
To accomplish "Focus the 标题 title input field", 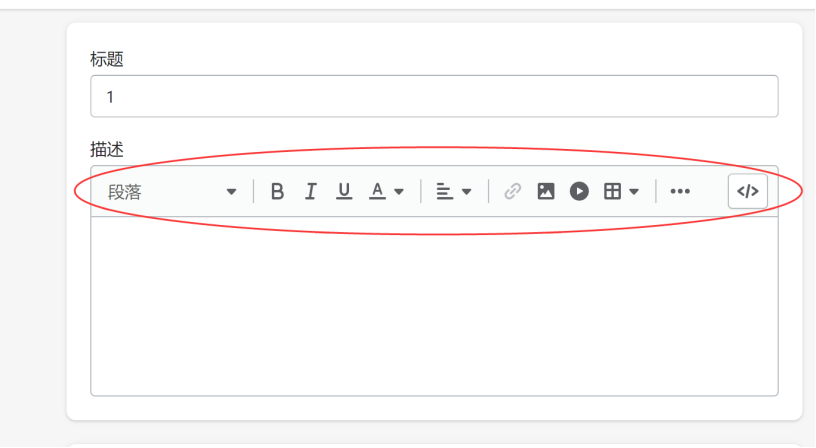I will click(x=435, y=96).
